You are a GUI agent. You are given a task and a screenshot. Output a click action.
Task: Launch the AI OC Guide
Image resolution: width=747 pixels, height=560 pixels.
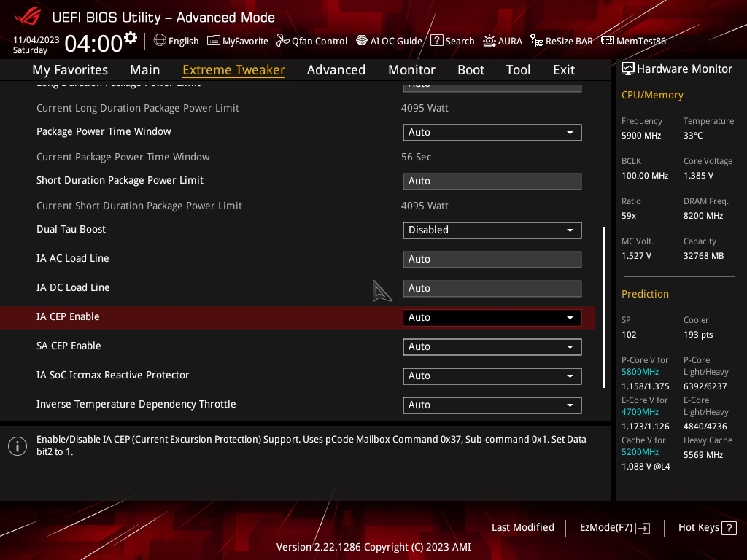(x=389, y=41)
